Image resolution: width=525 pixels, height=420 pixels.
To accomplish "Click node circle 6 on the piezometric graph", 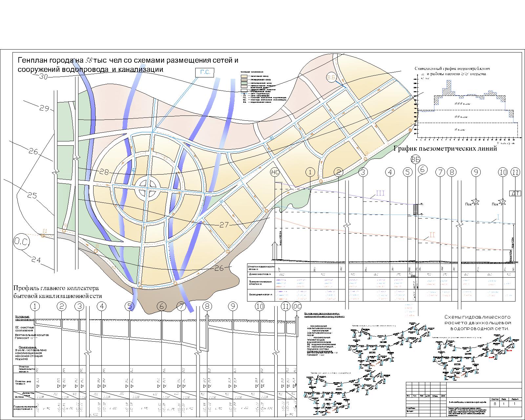I will point(423,169).
